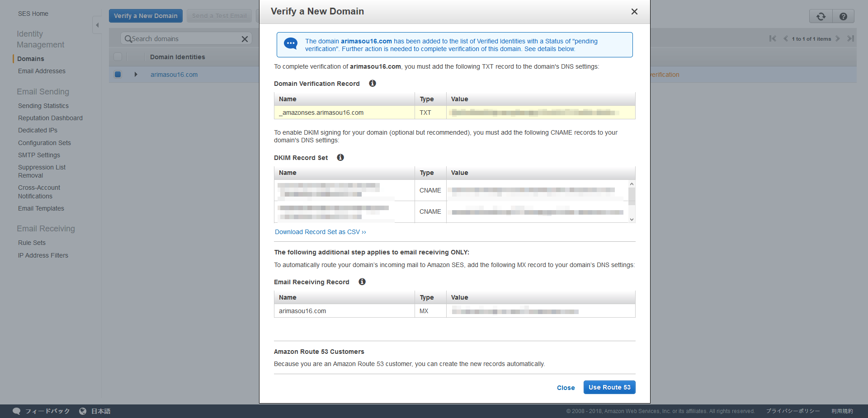Select second CNAME type cell
The height and width of the screenshot is (418, 868).
click(430, 211)
